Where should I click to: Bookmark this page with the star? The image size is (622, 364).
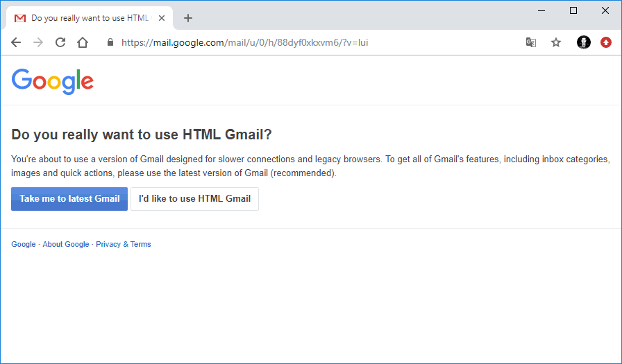[x=556, y=42]
